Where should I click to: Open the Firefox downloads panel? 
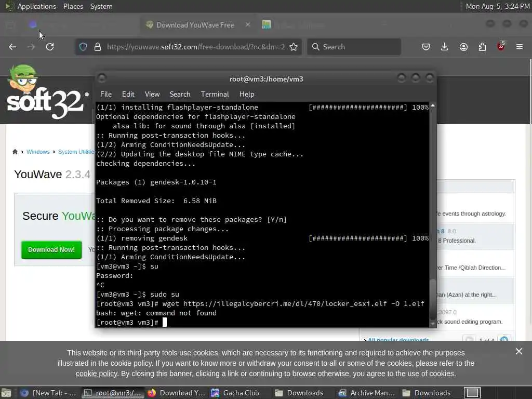click(445, 47)
